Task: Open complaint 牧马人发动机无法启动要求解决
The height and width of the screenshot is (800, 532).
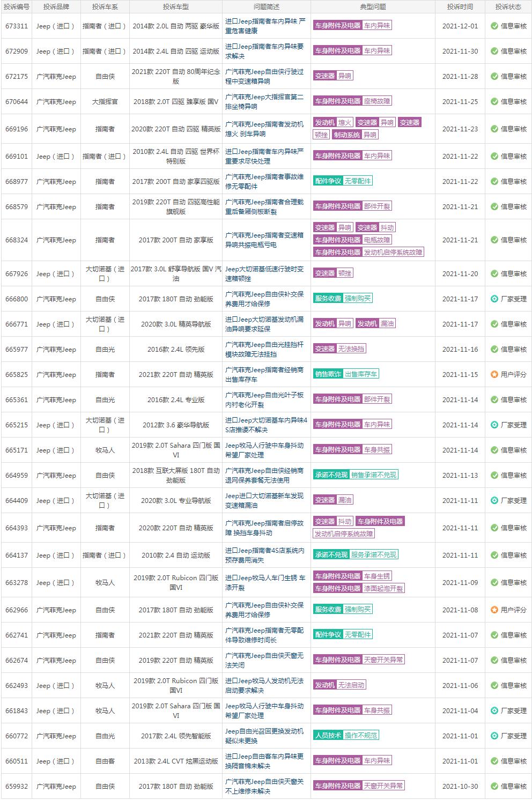Action: coord(265,685)
